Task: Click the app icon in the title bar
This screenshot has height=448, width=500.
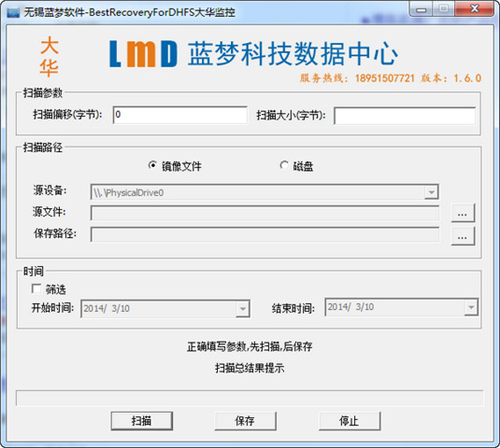Action: pos(13,13)
